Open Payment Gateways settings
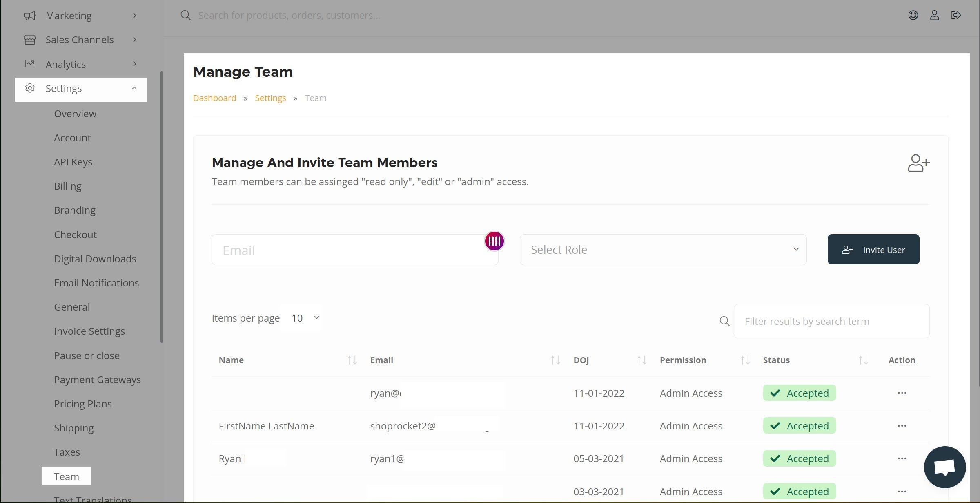Image resolution: width=980 pixels, height=503 pixels. tap(97, 380)
